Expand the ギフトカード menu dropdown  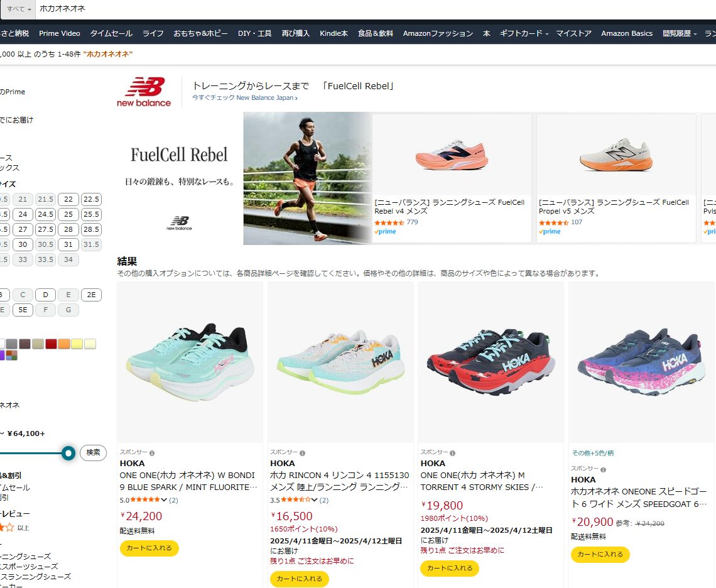tap(524, 33)
